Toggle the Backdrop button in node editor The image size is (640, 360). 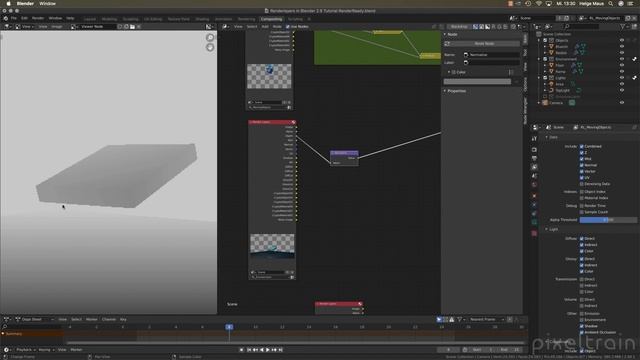click(x=459, y=27)
